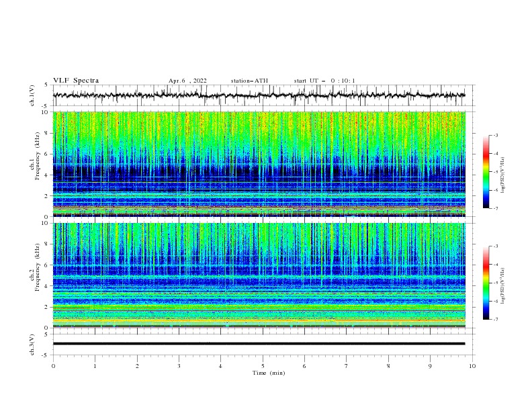
Task: Click the ch.1(V) waveform trace
Action: click(x=259, y=95)
